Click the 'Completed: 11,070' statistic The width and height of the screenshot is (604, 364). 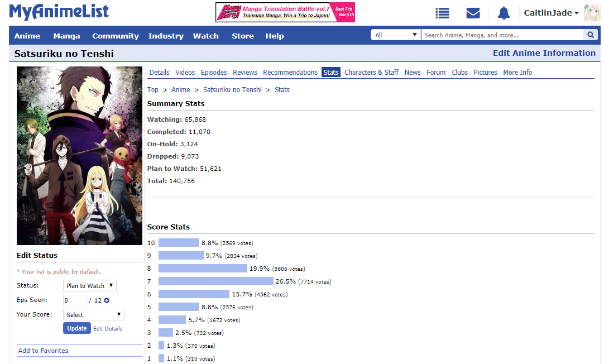pyautogui.click(x=179, y=132)
